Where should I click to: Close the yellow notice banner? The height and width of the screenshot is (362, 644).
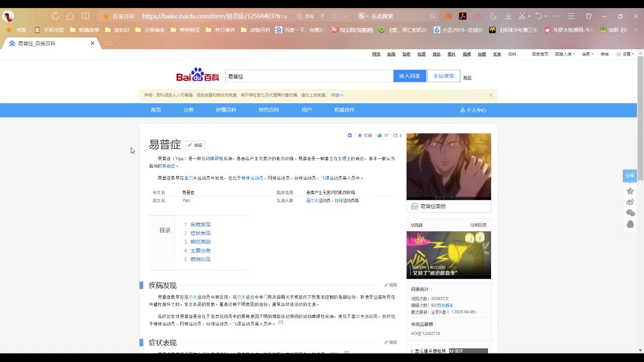(x=491, y=95)
